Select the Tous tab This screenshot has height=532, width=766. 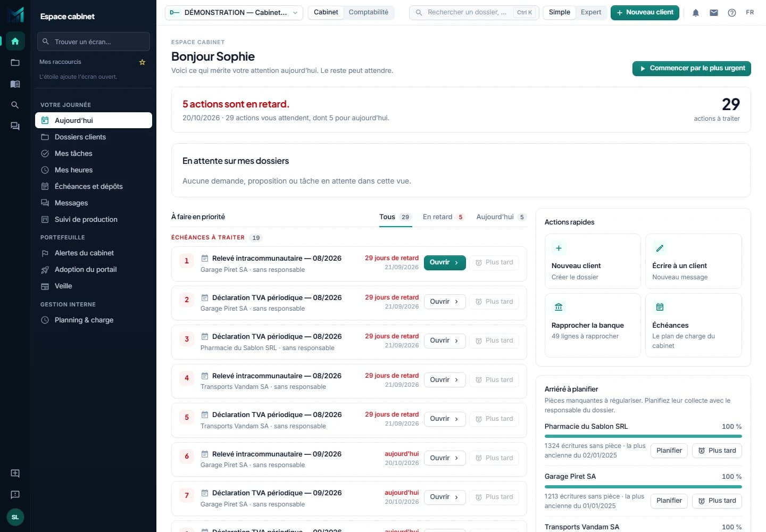point(395,217)
